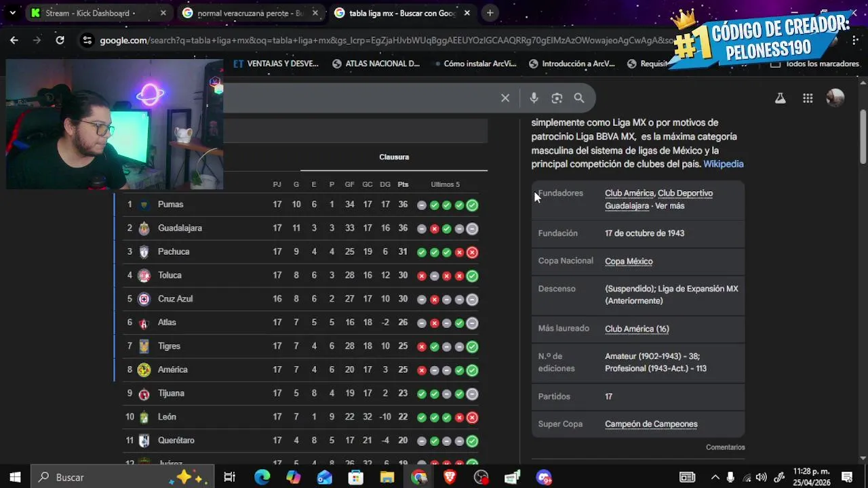Open Task View on the taskbar
The width and height of the screenshot is (868, 488).
point(230,477)
